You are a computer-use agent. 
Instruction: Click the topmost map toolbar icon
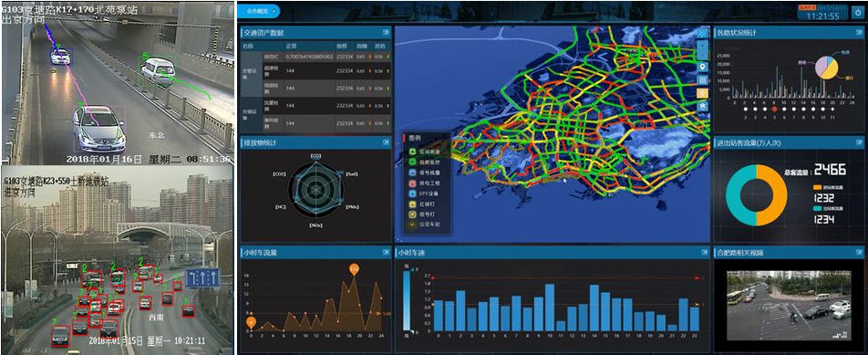click(702, 32)
